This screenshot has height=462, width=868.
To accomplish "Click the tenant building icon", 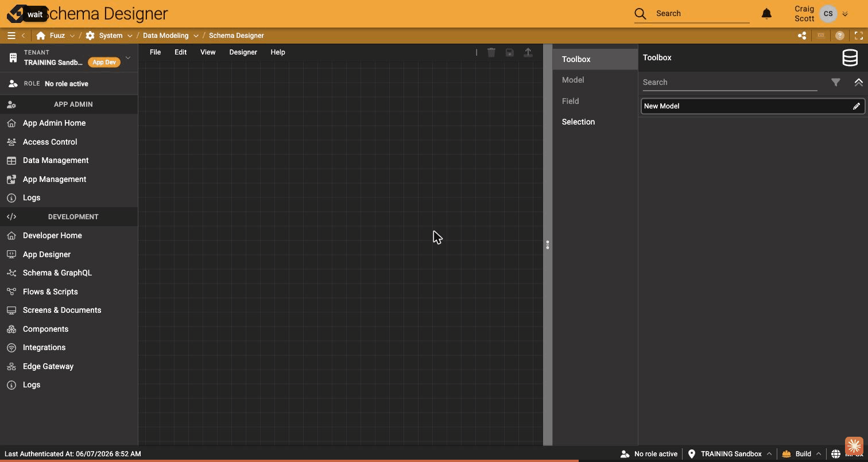I will tap(13, 57).
